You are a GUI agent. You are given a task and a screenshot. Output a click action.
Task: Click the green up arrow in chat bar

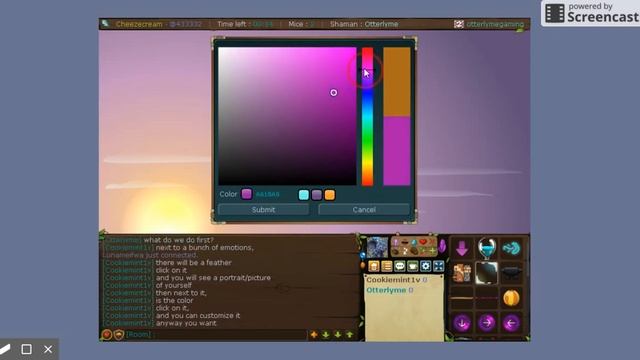click(350, 335)
